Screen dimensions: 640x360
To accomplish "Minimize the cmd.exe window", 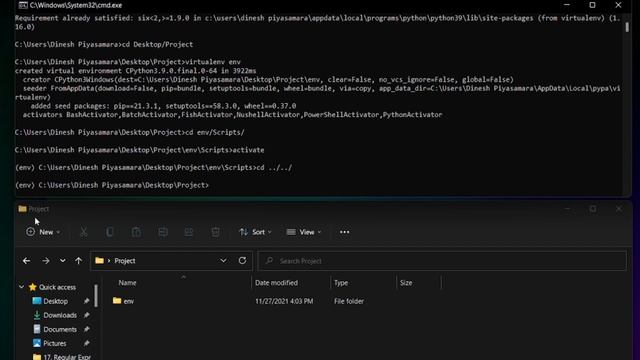I will 567,5.
